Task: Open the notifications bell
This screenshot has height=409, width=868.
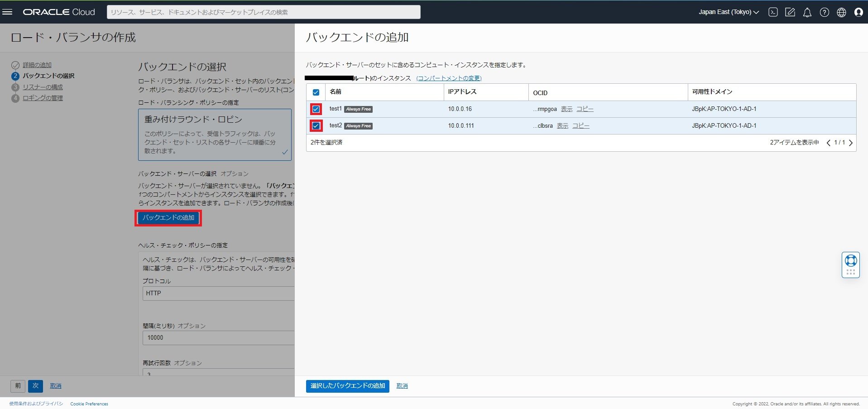Action: 806,12
